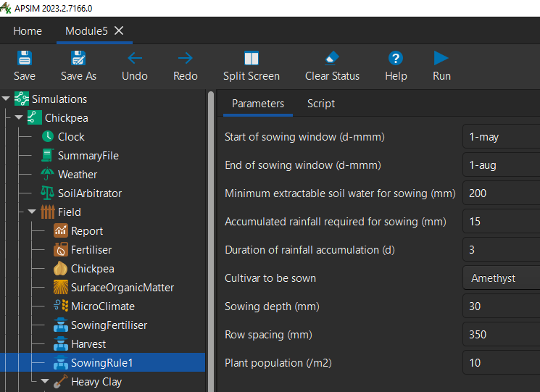This screenshot has height=392, width=540.
Task: Select the SoilArbitrator label
Action: coord(90,193)
